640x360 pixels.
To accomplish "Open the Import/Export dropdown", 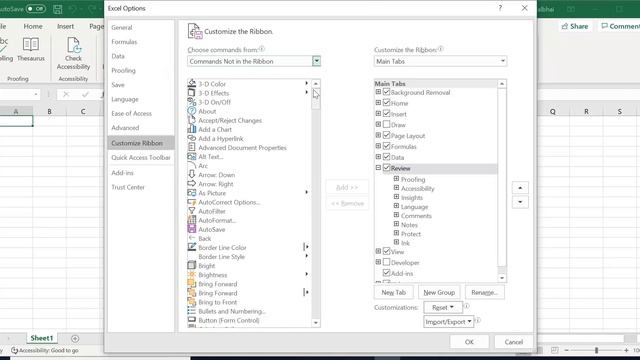I will coord(449,322).
